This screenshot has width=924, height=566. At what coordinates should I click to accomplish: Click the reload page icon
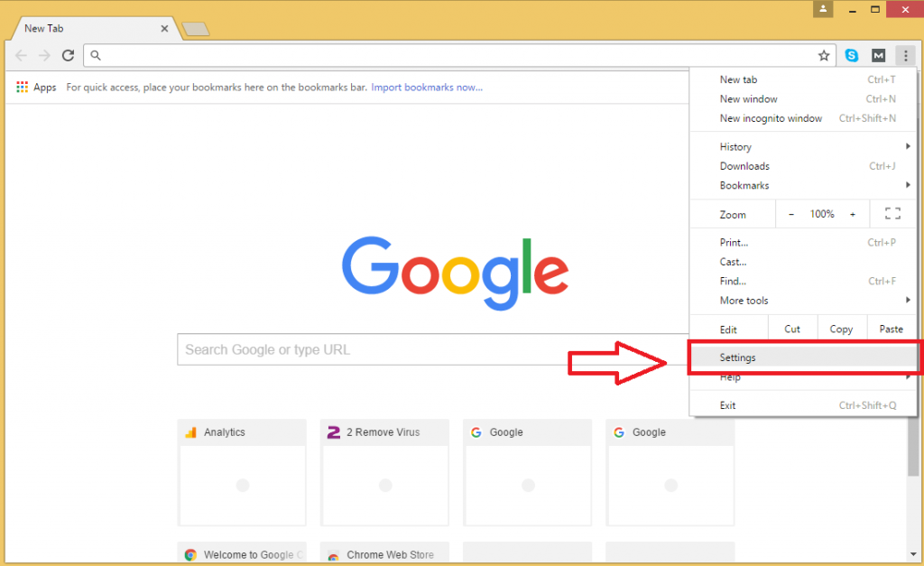(x=68, y=56)
